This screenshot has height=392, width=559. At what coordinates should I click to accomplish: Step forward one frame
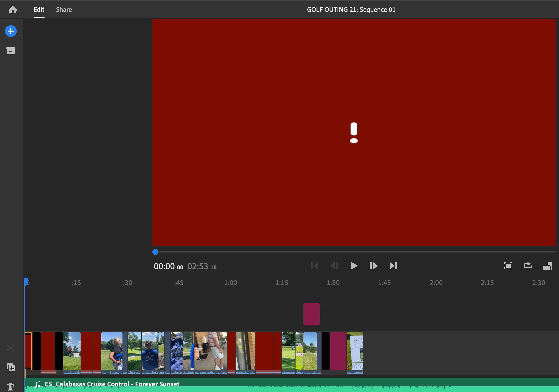(x=373, y=266)
